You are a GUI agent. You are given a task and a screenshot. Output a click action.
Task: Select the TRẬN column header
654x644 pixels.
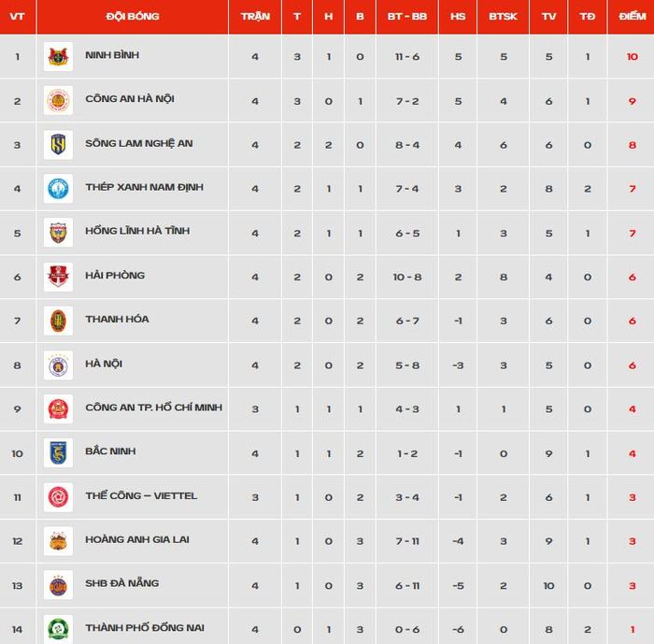pyautogui.click(x=255, y=16)
